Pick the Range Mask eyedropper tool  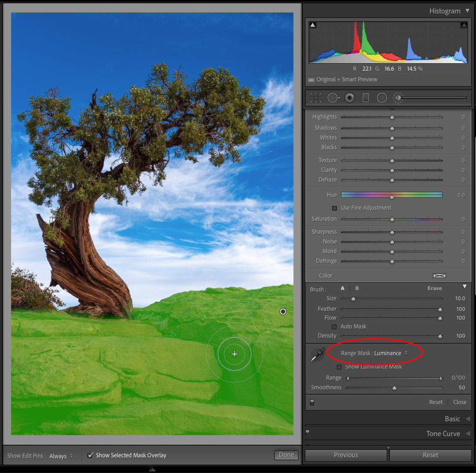[x=317, y=355]
